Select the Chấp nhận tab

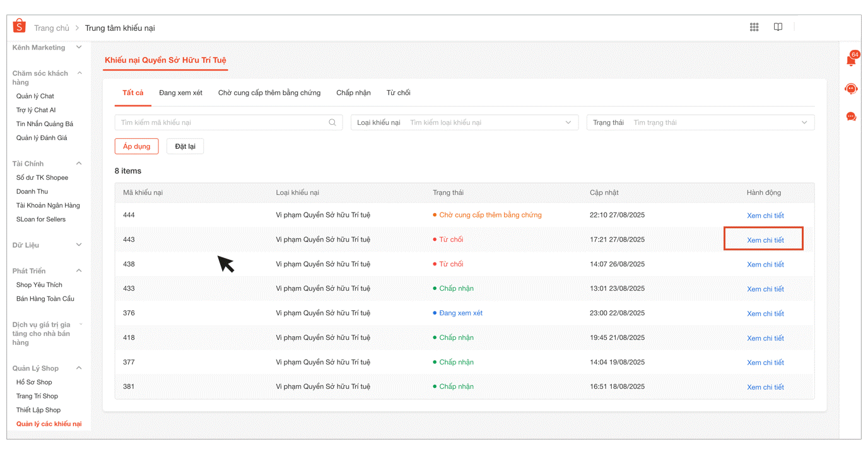pos(353,93)
